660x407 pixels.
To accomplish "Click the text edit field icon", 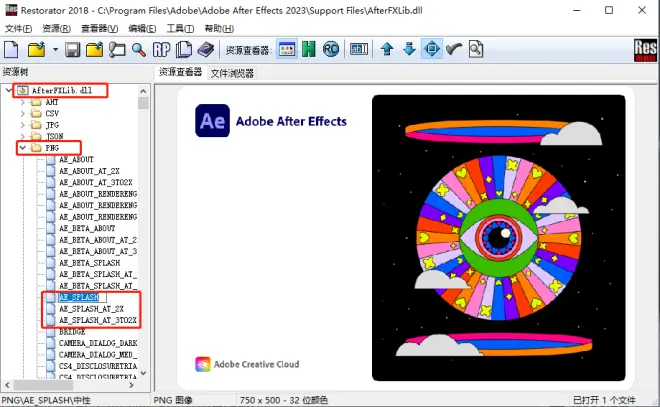I will 359,49.
